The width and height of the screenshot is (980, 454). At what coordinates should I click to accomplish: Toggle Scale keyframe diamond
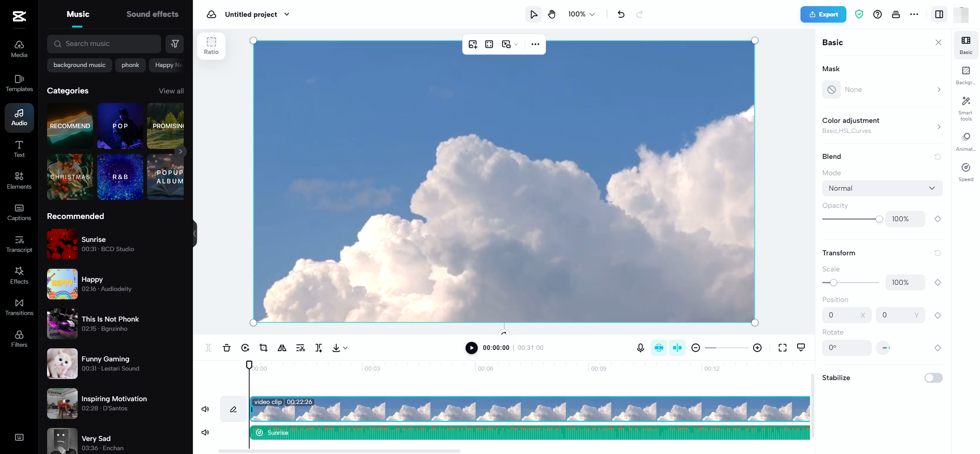coord(938,283)
